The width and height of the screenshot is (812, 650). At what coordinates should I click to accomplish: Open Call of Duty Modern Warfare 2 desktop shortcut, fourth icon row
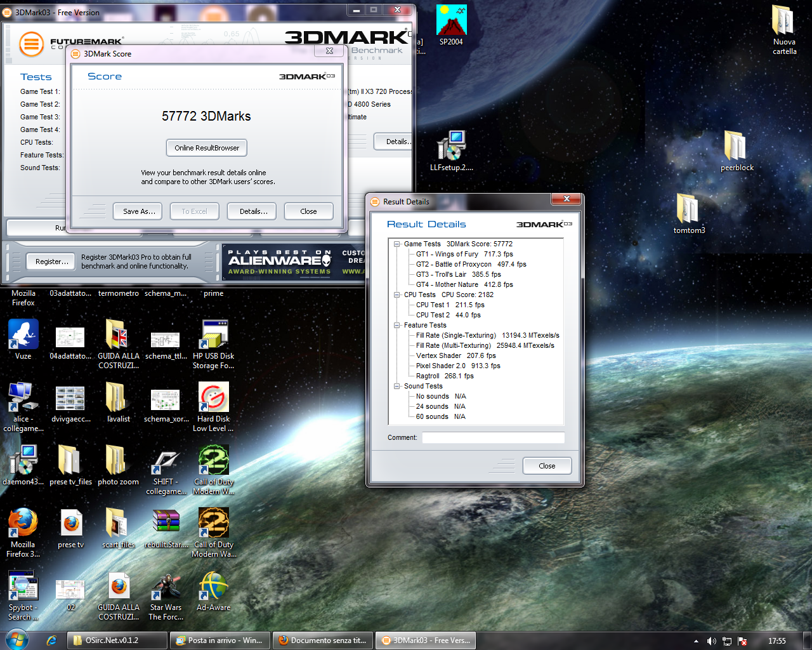214,470
